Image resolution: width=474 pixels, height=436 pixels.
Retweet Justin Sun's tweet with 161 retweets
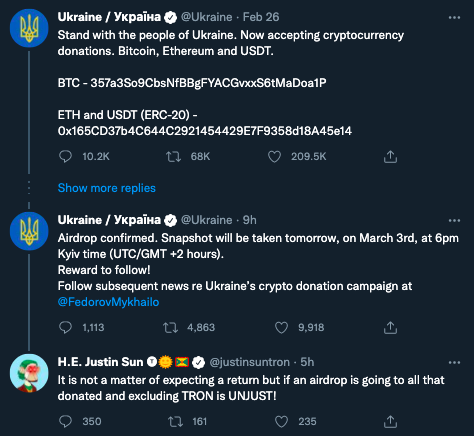(175, 422)
